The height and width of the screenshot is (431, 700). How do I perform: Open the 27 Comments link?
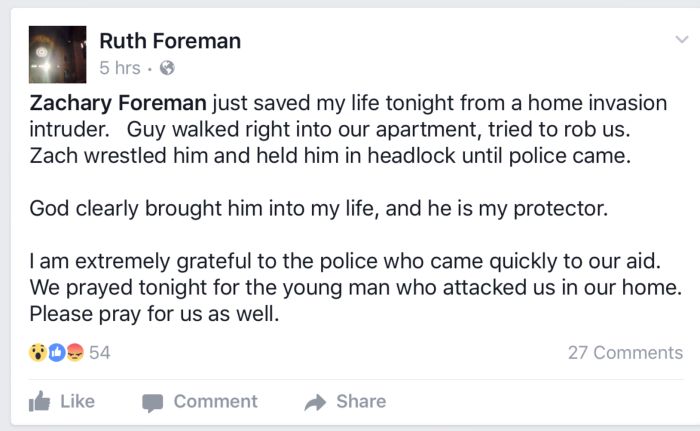pos(625,352)
